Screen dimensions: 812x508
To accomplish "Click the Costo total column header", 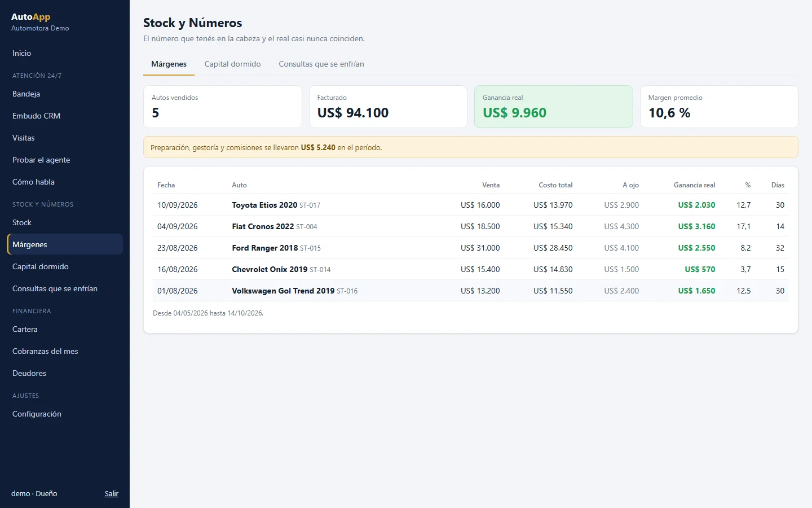I will 555,185.
